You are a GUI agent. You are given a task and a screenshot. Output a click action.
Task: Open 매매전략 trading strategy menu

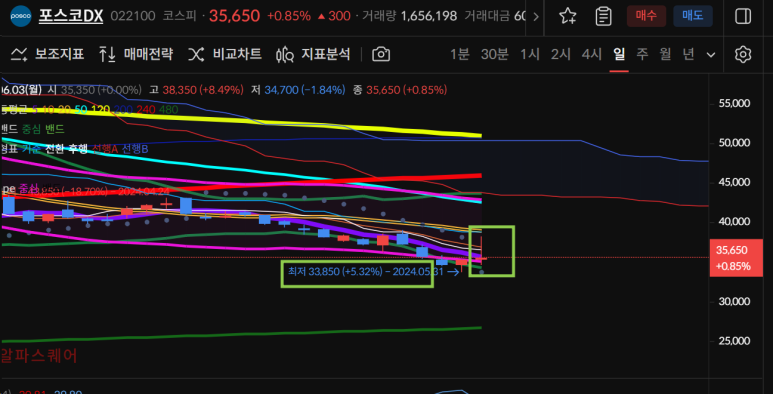click(136, 54)
